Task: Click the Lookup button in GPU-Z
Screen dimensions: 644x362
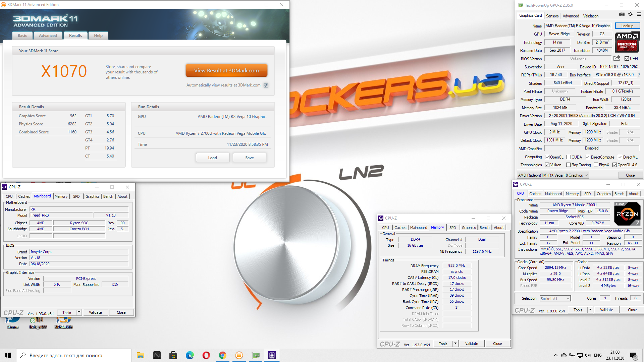Action: [627, 26]
